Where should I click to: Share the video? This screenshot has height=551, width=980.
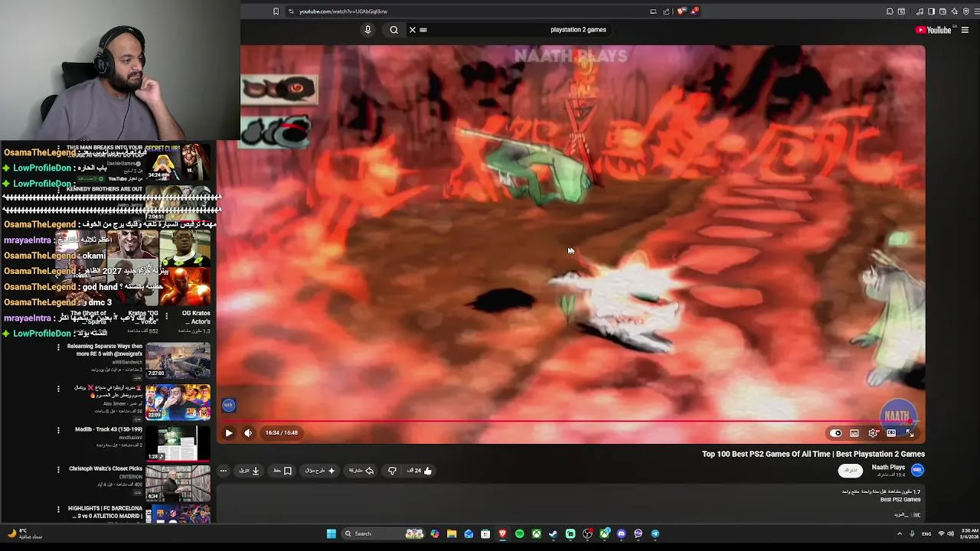click(x=361, y=471)
